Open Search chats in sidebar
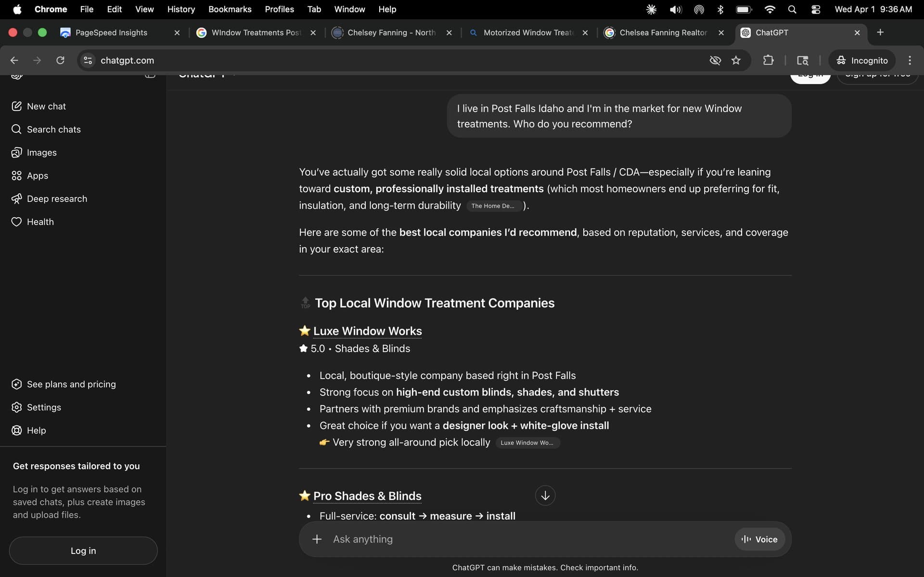 [53, 129]
